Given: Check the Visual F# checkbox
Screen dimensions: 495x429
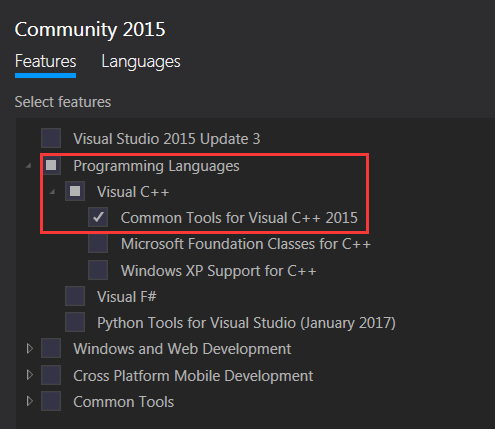Looking at the screenshot, I should [x=75, y=296].
